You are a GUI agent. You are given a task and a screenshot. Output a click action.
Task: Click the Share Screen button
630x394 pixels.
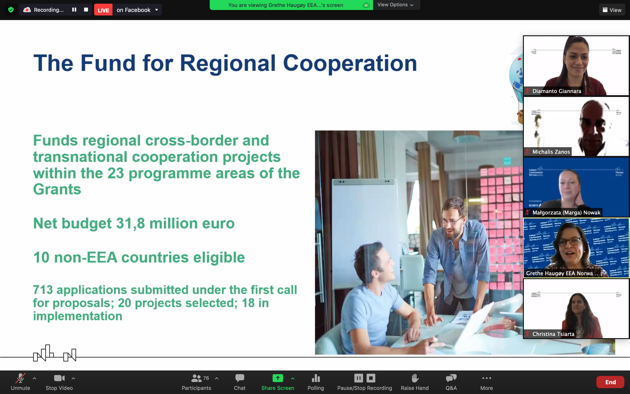click(278, 382)
